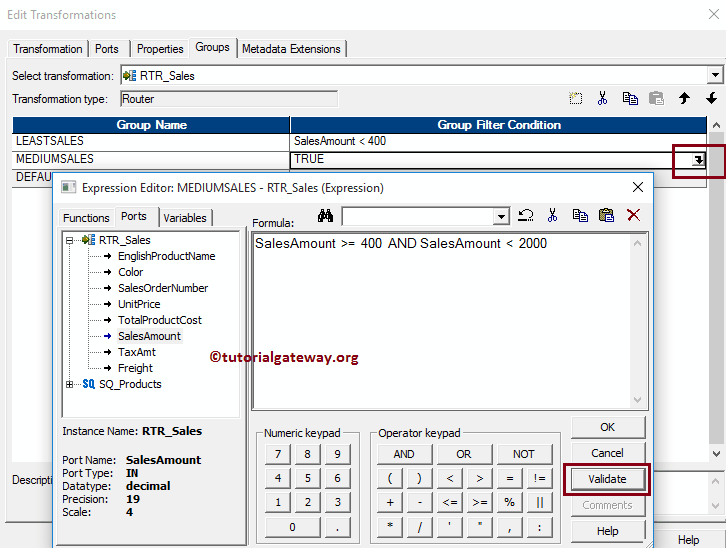Select TotalProductCost port in tree
This screenshot has width=726, height=548.
(160, 320)
